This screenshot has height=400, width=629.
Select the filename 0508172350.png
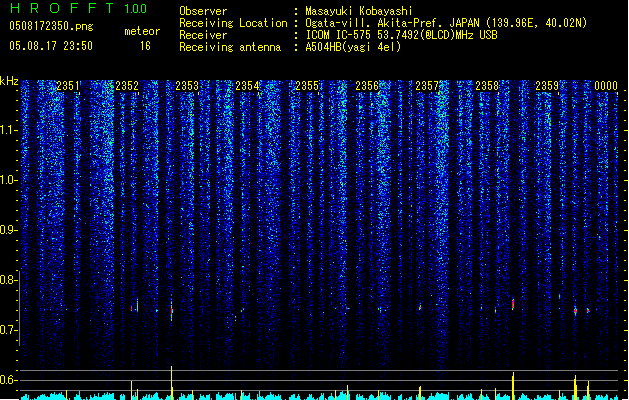51,26
